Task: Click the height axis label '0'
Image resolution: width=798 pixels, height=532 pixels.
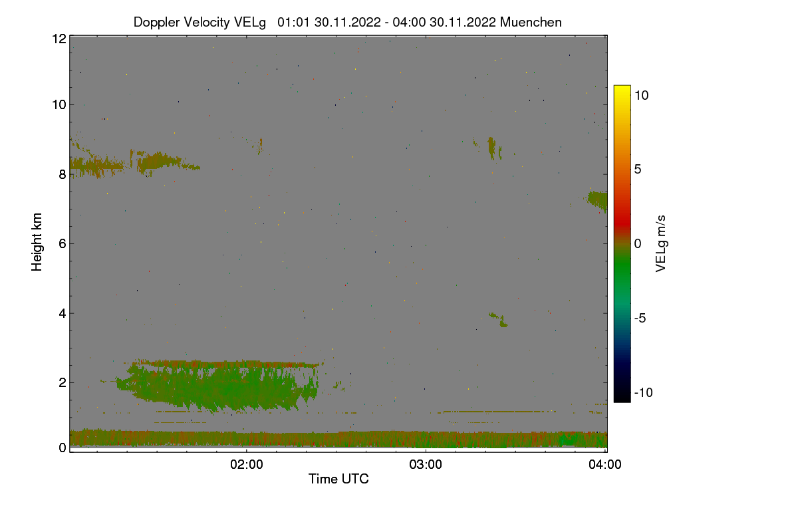Action: [63, 448]
